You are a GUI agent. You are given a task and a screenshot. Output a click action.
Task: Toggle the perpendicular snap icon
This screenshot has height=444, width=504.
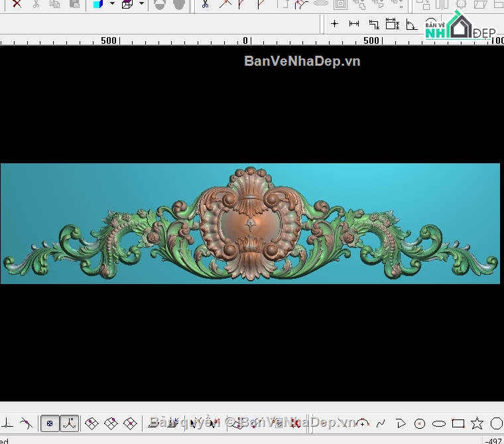7,423
